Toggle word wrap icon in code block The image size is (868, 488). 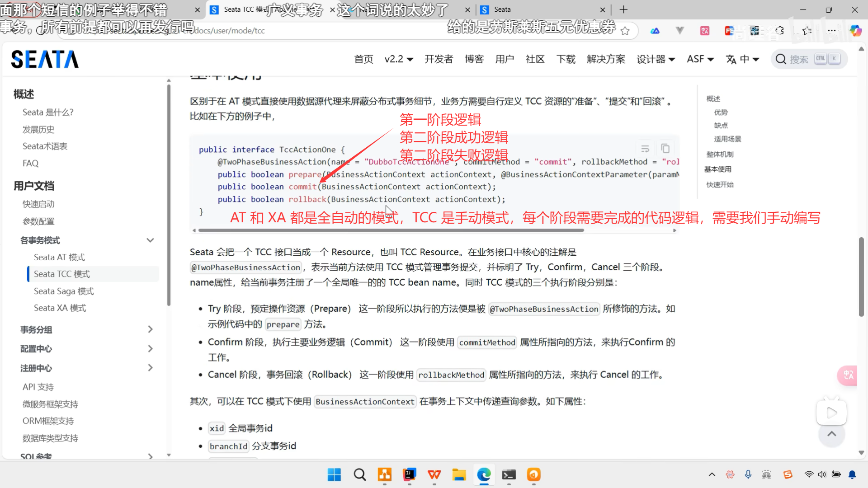645,149
